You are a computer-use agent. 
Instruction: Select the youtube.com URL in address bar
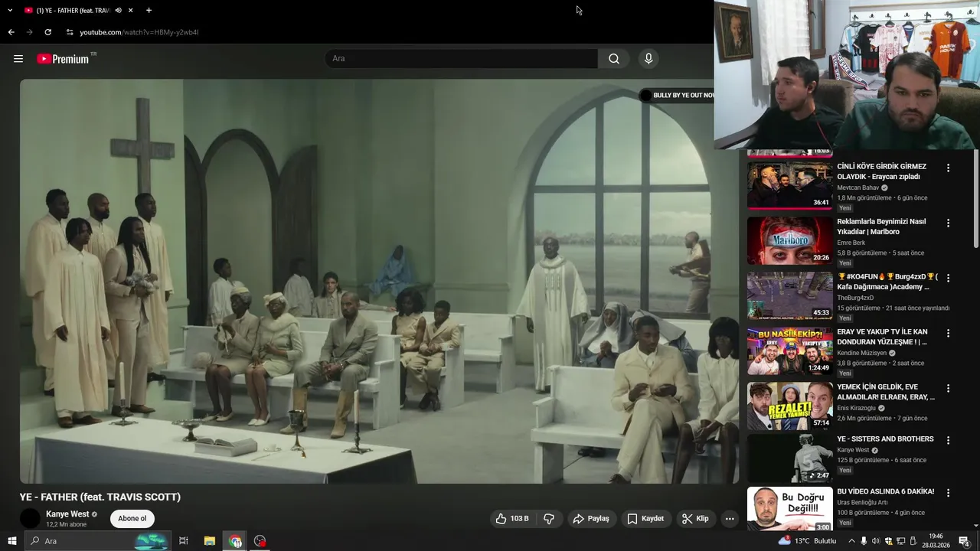pyautogui.click(x=139, y=32)
